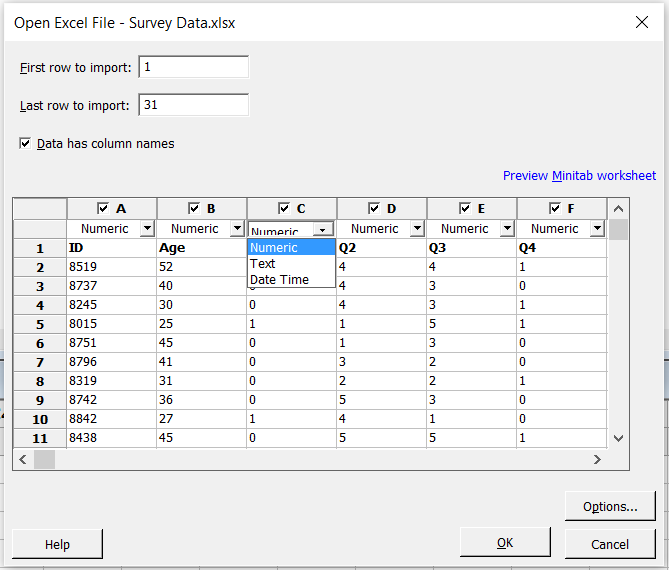Click the Help button
669x570 pixels.
(x=57, y=544)
